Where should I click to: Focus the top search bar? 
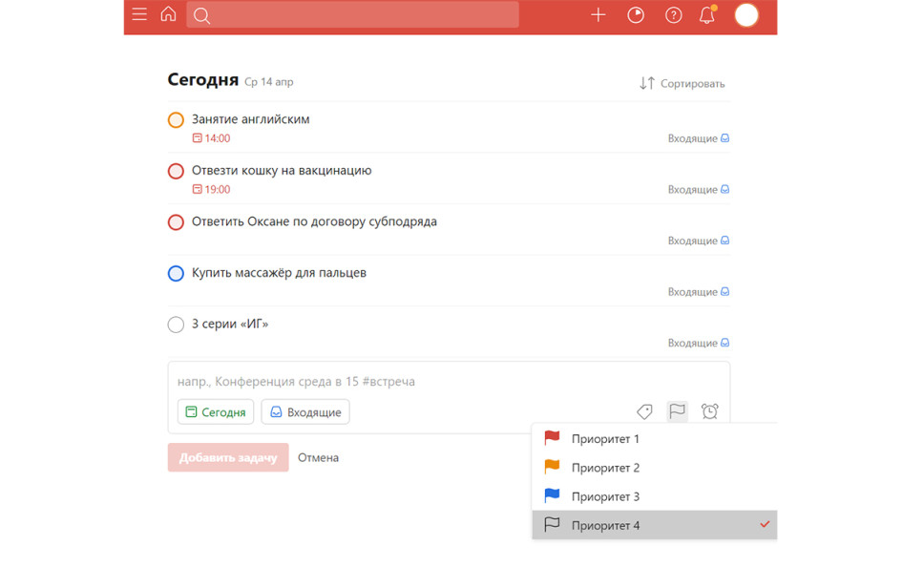tap(352, 14)
